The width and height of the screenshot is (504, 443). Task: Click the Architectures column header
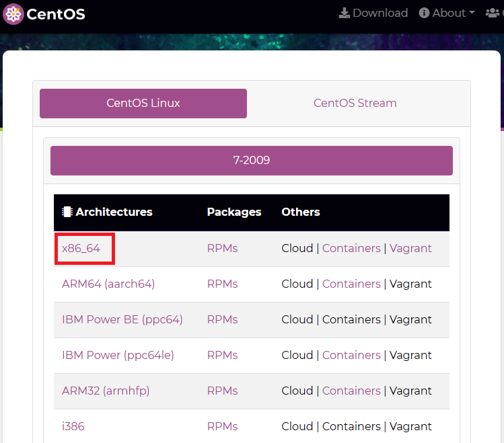(x=107, y=212)
